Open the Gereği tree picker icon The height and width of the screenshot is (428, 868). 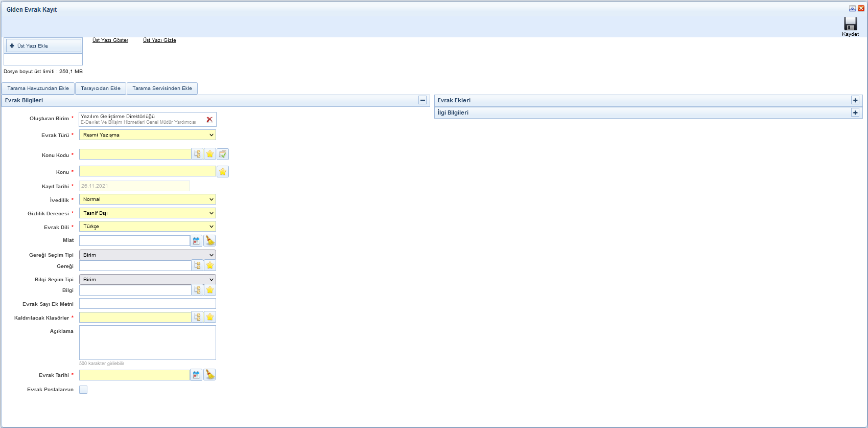[197, 265]
